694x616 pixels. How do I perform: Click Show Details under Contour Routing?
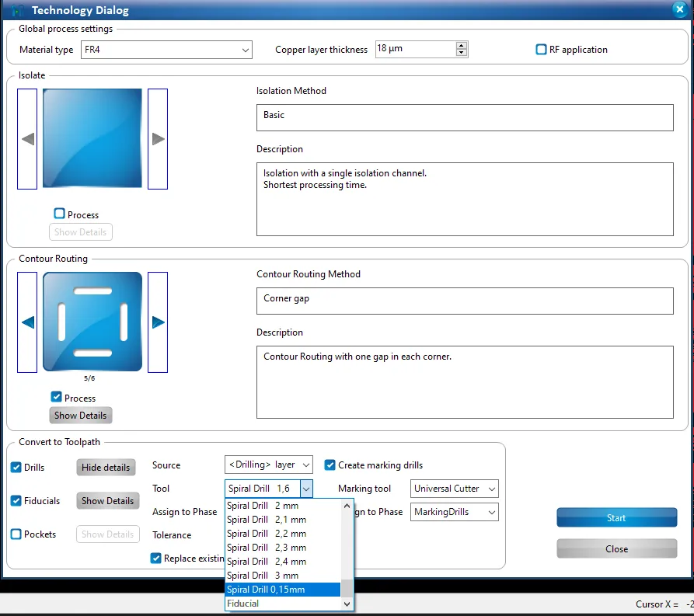click(81, 416)
